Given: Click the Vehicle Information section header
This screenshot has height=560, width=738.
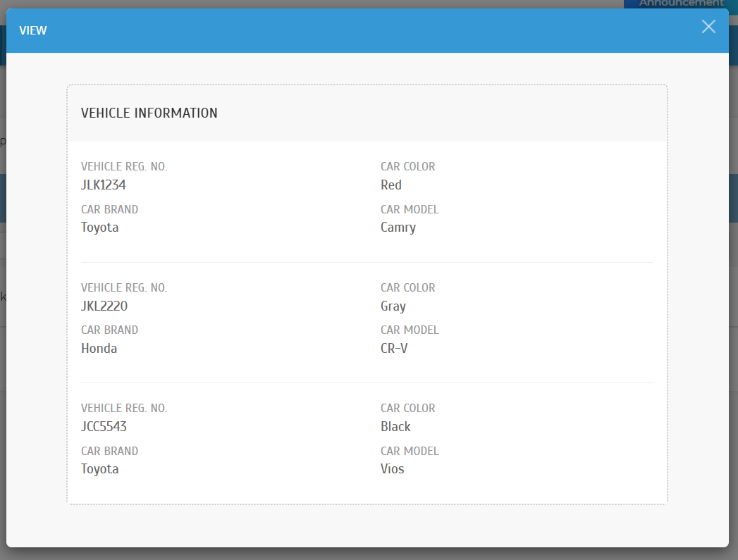Looking at the screenshot, I should coord(149,113).
